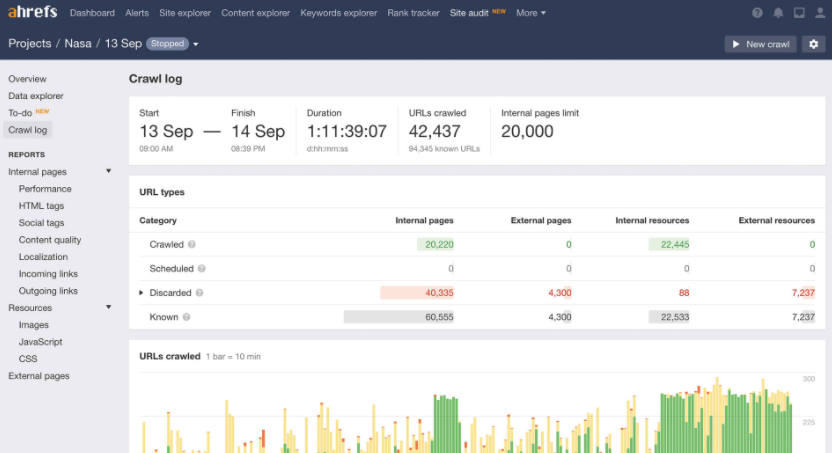Click known internal resources value 22,533
832x453 pixels.
pos(675,317)
